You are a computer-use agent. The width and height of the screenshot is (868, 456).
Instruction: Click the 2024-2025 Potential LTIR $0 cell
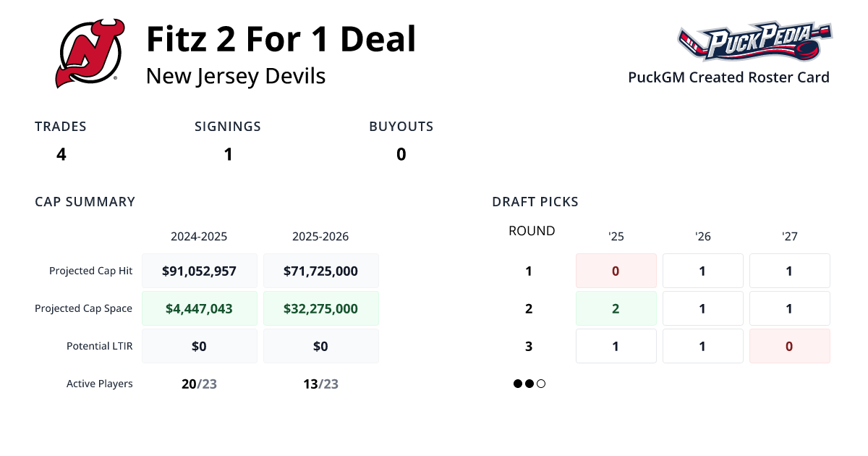[200, 346]
